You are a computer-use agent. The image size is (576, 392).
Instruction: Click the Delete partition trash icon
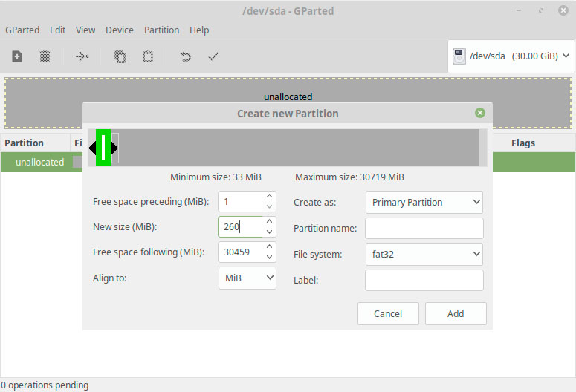[45, 56]
